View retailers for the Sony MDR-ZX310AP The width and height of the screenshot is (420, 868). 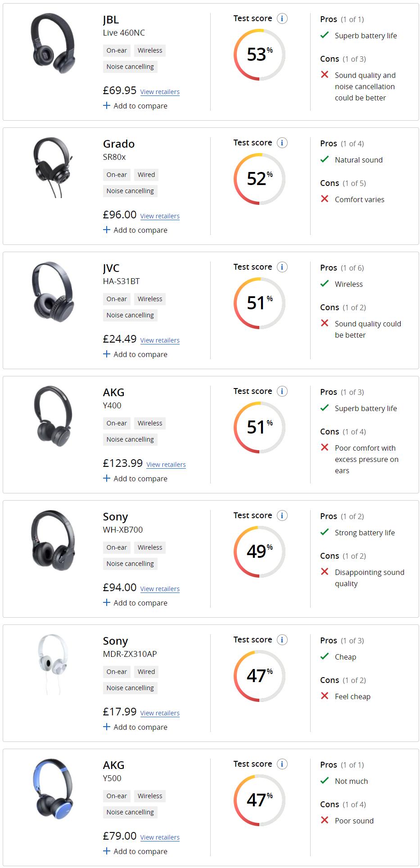[160, 713]
